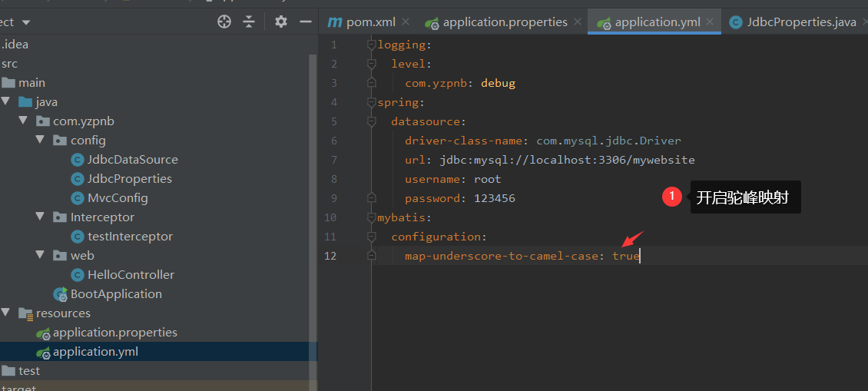This screenshot has width=868, height=391.
Task: Select BootApplication in project tree
Action: [116, 293]
